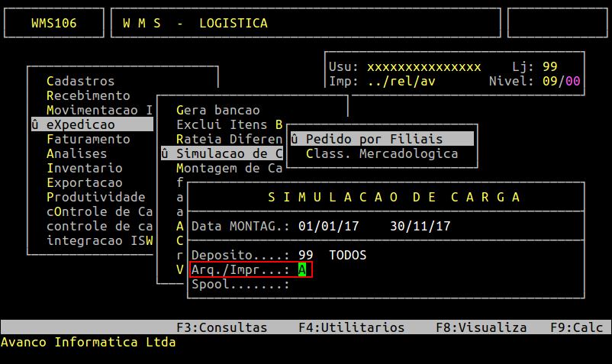Click F3:Consultas in the function key bar
The height and width of the screenshot is (364, 612).
pos(222,327)
